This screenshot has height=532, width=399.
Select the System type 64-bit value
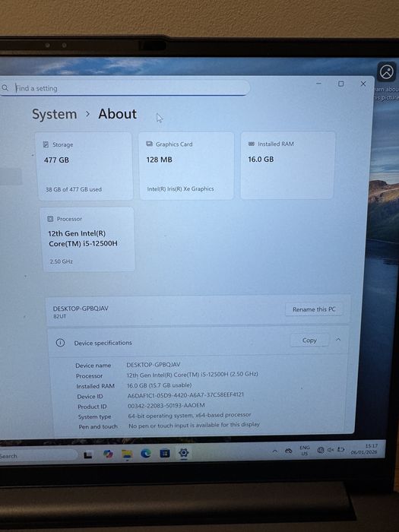(190, 415)
